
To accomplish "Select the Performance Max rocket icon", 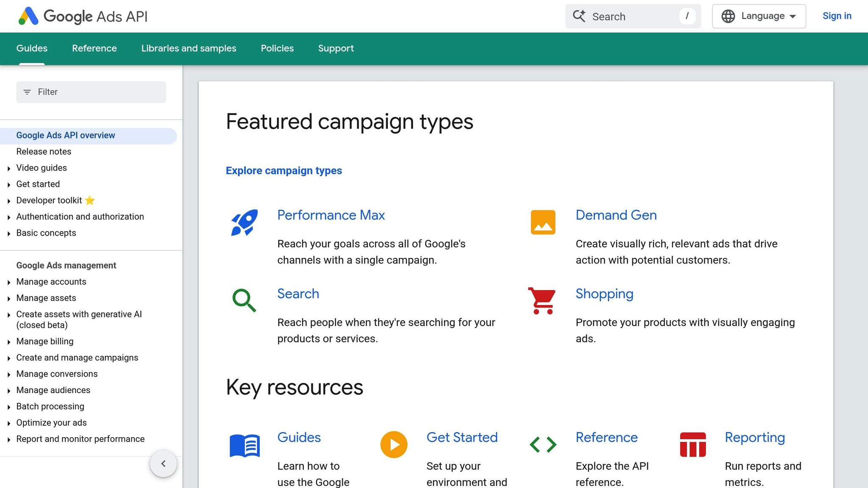I will tap(245, 222).
